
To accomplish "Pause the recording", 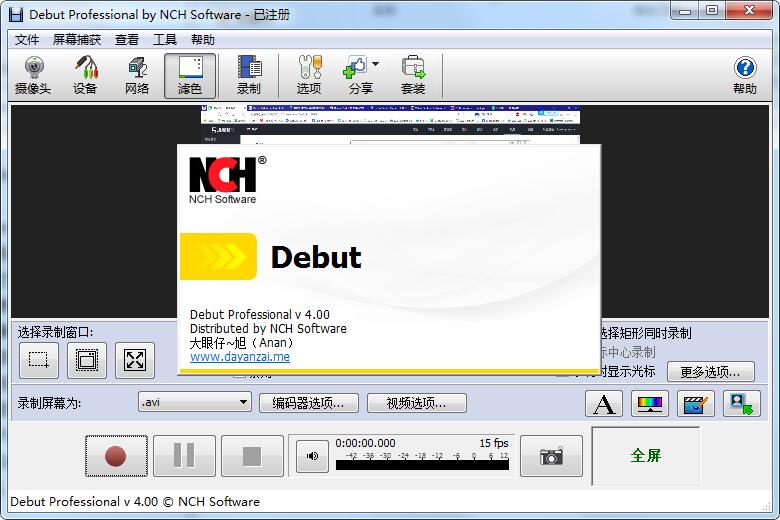I will click(184, 456).
